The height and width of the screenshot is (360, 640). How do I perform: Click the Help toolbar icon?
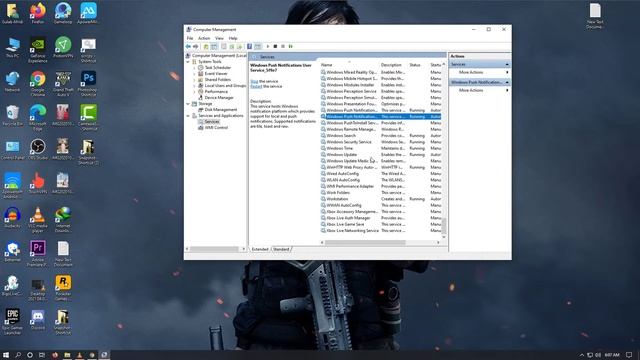click(249, 47)
